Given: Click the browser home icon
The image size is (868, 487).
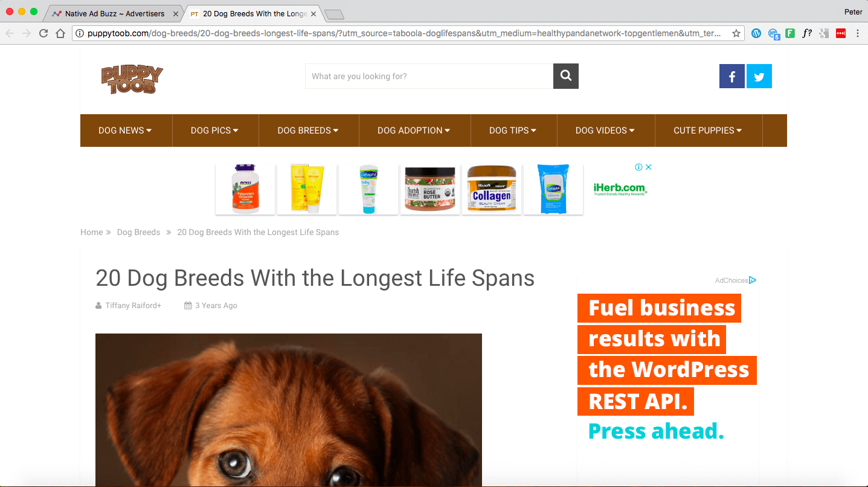Looking at the screenshot, I should click(x=60, y=34).
